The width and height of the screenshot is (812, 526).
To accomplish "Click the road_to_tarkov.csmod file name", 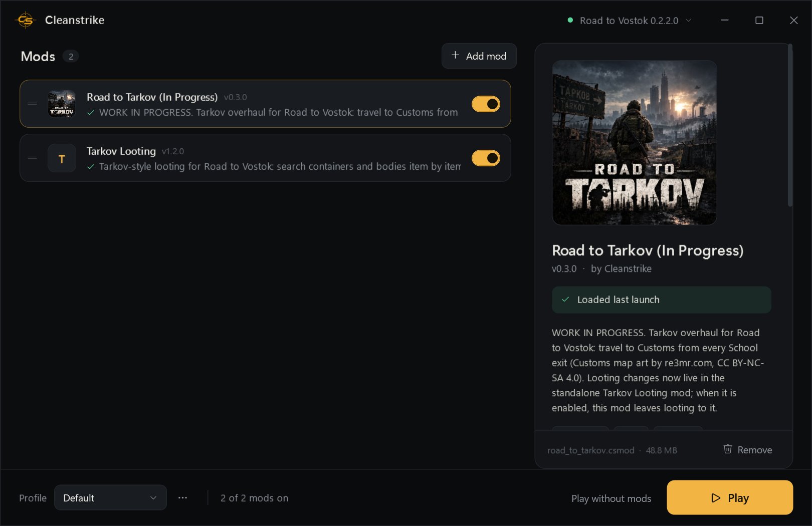I will tap(591, 450).
